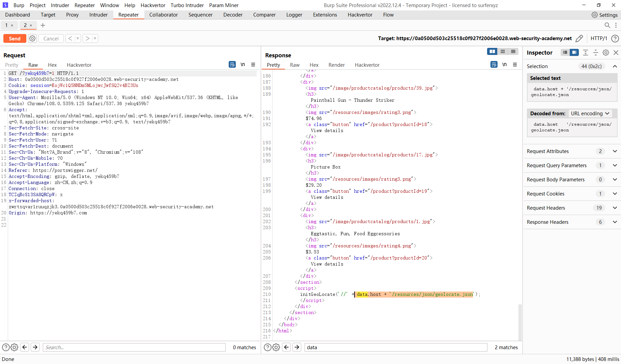Jump to next request search match
621x364 pixels.
[x=35, y=347]
